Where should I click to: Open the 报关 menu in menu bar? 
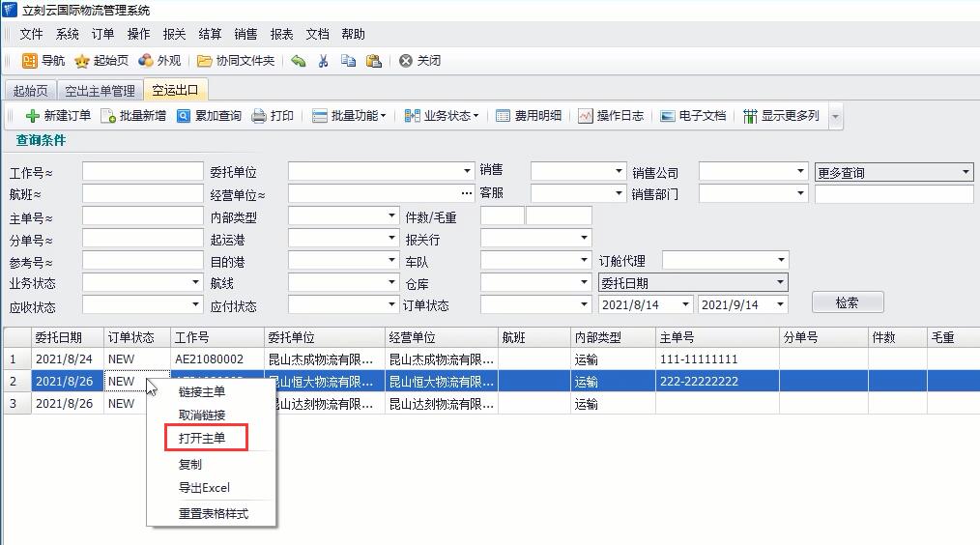pyautogui.click(x=174, y=34)
